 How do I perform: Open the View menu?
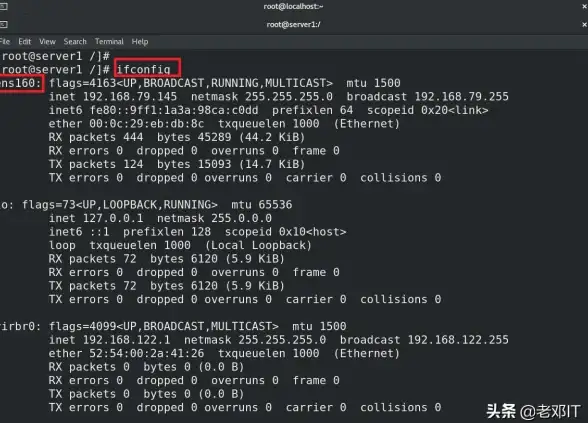point(48,42)
